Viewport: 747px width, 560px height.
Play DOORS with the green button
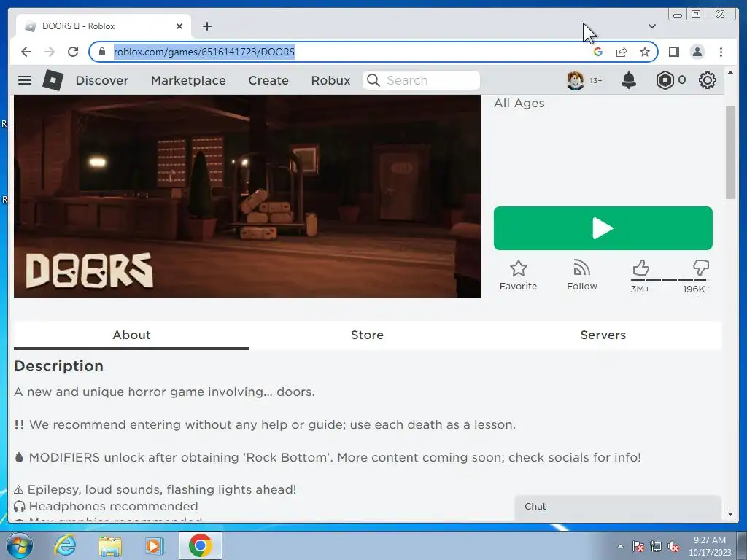[603, 228]
